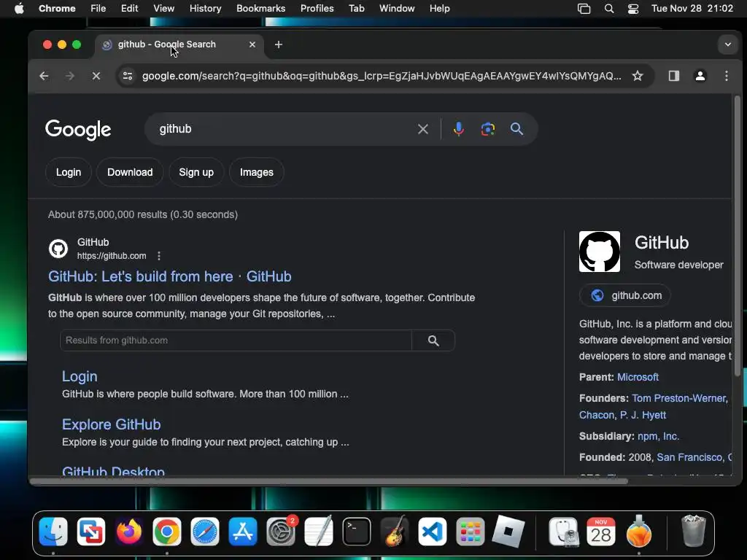
Task: Click the Sign up filter chip
Action: pos(196,172)
